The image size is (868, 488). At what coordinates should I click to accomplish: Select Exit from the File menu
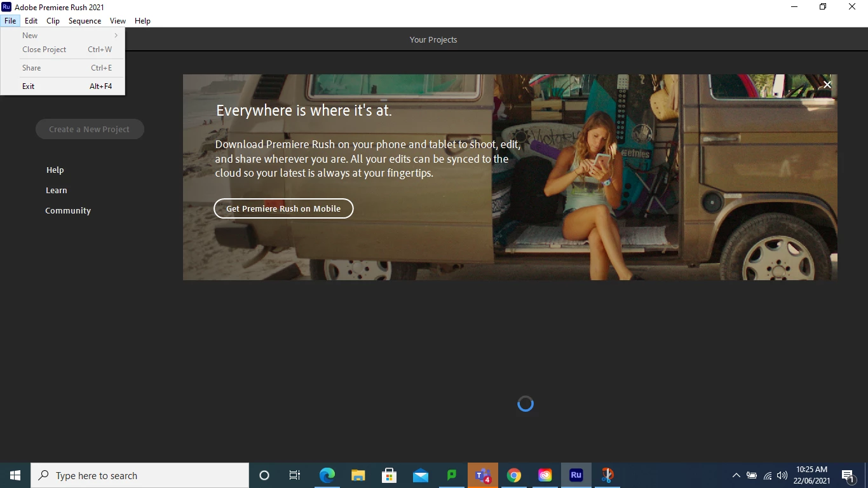coord(62,86)
